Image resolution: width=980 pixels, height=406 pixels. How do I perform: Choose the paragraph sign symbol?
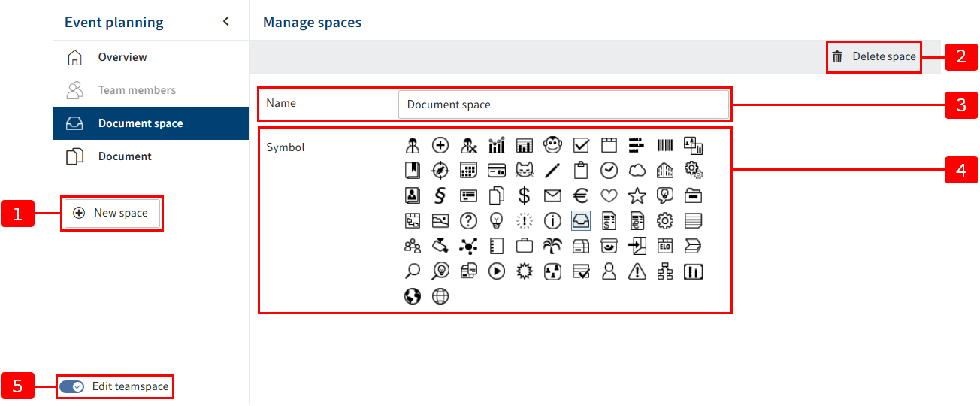coord(440,196)
